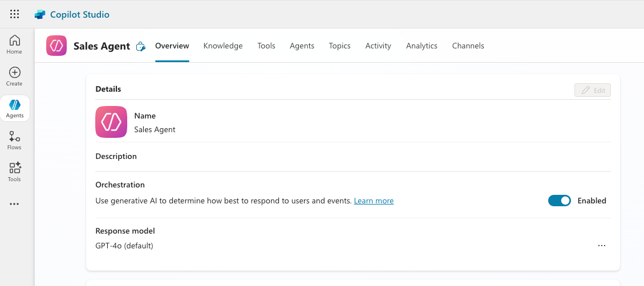The width and height of the screenshot is (644, 286).
Task: Click the Sales Agent header avatar icon
Action: tap(56, 46)
